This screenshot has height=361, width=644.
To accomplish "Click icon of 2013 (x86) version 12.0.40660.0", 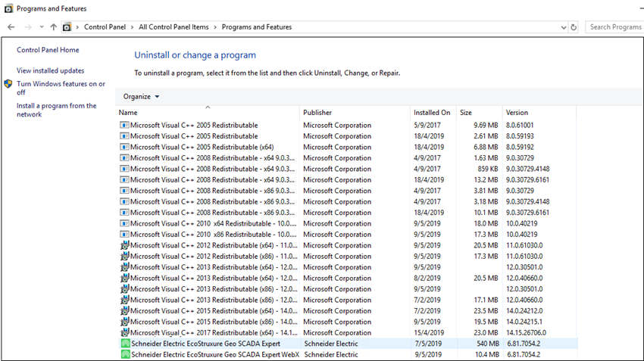I will click(x=124, y=300).
